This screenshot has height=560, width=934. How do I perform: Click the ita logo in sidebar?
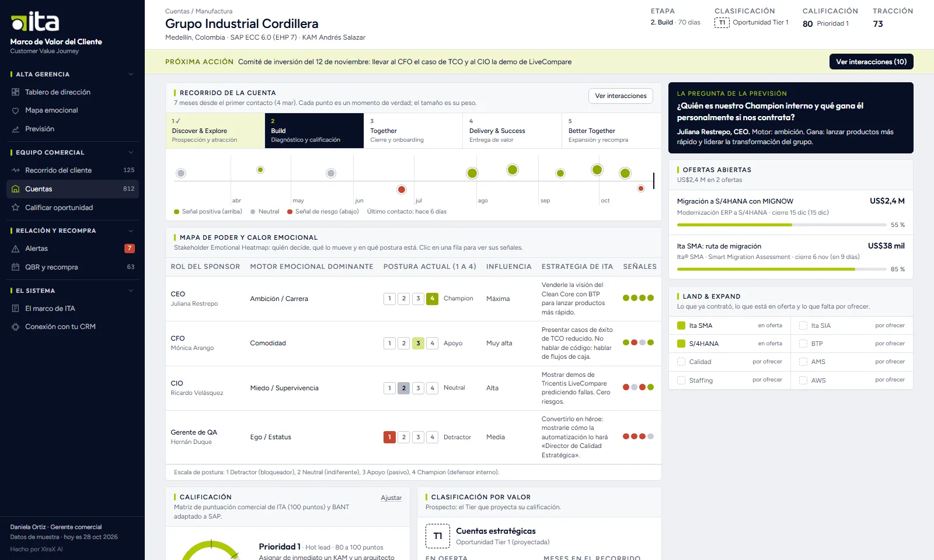tap(35, 22)
